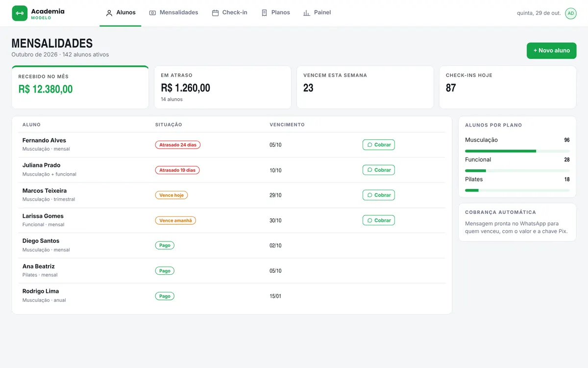
Task: Click the Funcional plan progress bar
Action: [x=517, y=171]
